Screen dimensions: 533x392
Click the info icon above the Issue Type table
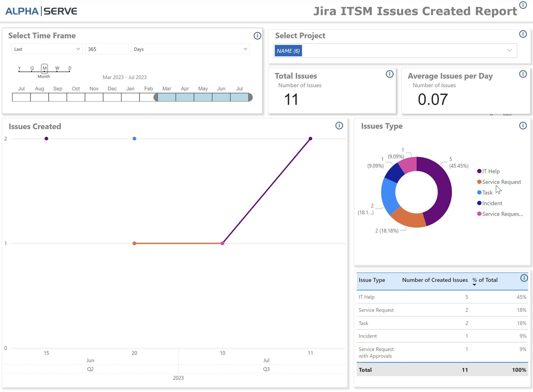pyautogui.click(x=524, y=278)
